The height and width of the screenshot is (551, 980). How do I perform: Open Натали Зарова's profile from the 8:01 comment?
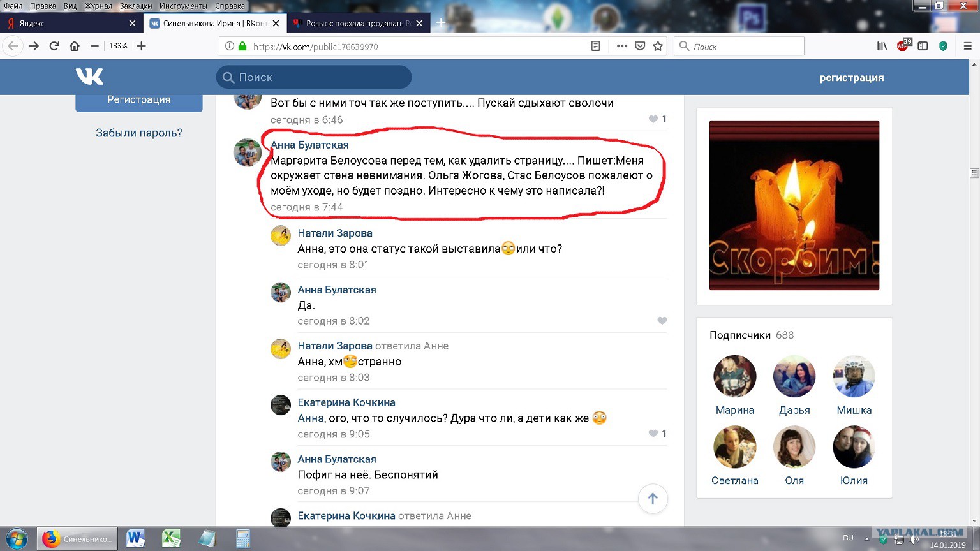point(335,233)
